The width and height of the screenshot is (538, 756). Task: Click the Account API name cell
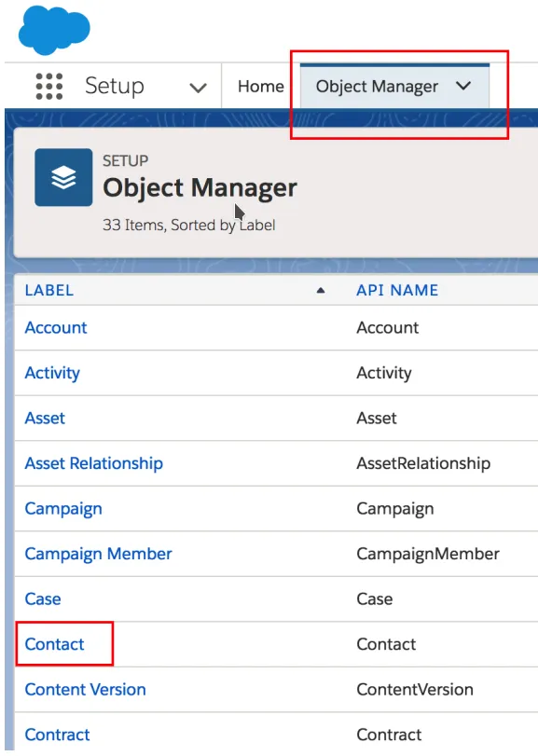[388, 328]
